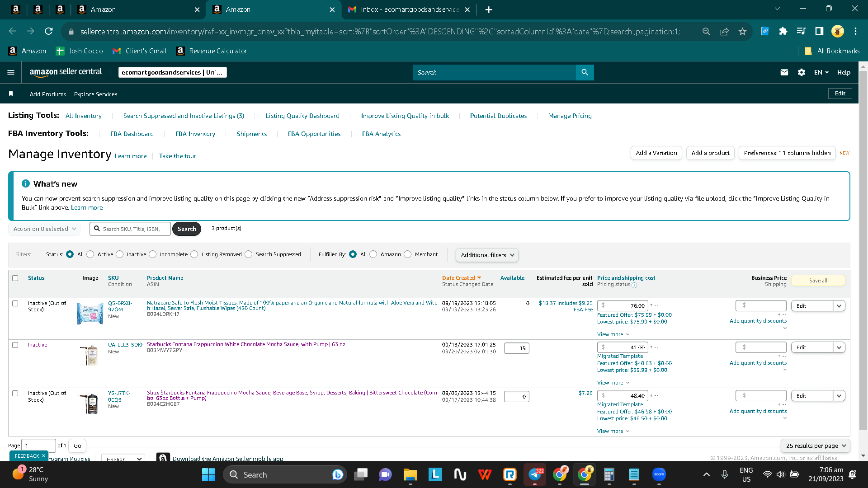868x488 pixels.
Task: Open Listing Quality Dashboard
Action: coord(302,116)
